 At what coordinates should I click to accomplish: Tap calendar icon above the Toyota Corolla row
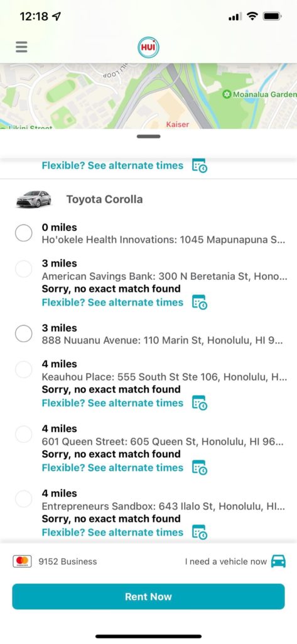click(200, 165)
